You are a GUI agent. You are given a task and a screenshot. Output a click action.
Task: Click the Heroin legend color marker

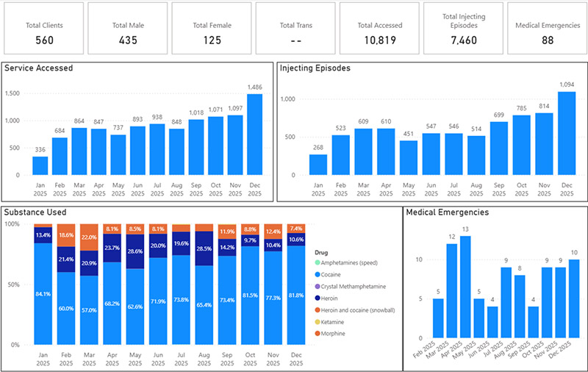coord(317,298)
